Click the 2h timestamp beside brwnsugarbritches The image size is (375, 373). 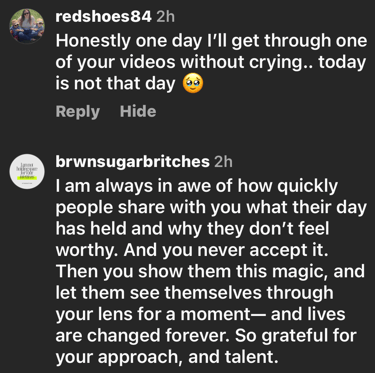[x=223, y=162]
